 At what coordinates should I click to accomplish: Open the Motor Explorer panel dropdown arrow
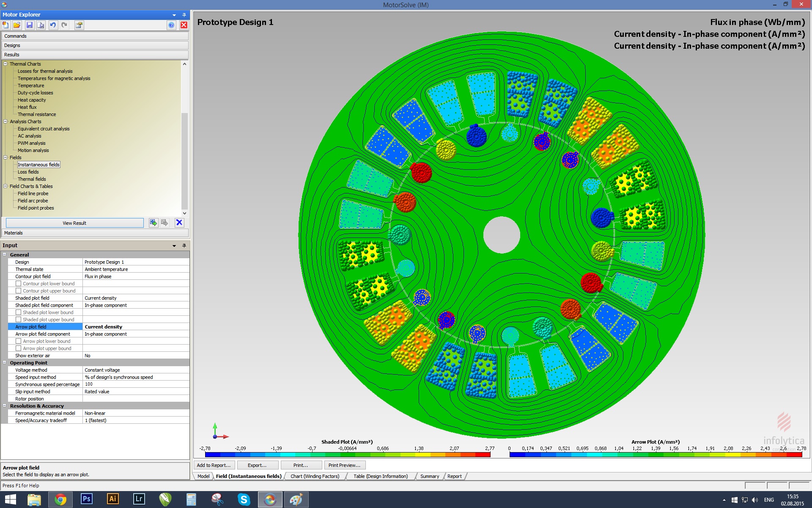[x=174, y=15]
